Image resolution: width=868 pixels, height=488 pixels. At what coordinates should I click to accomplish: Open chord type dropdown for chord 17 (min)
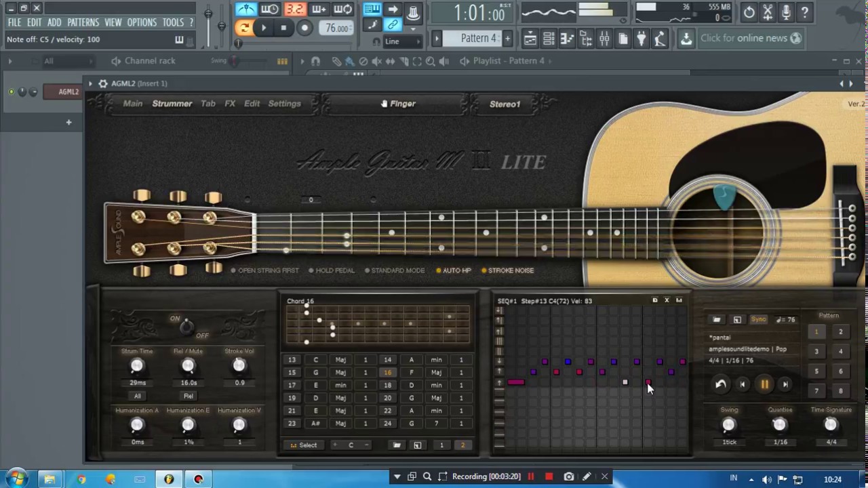tap(340, 386)
